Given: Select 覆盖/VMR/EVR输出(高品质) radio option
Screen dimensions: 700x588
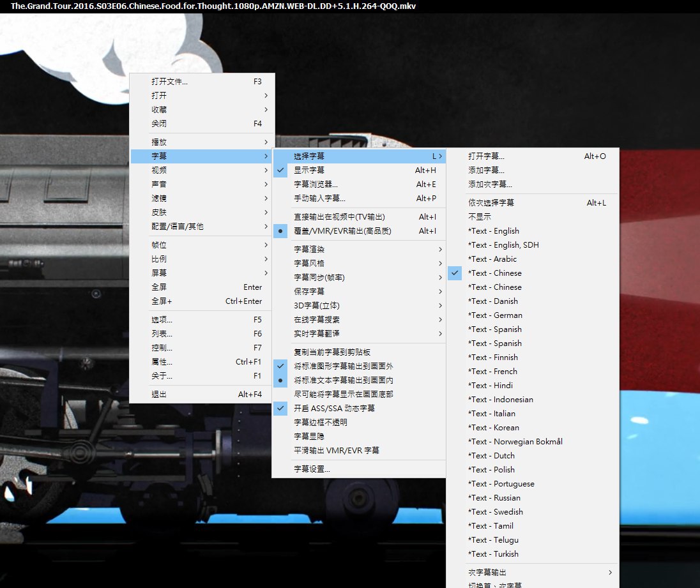Looking at the screenshot, I should 342,231.
